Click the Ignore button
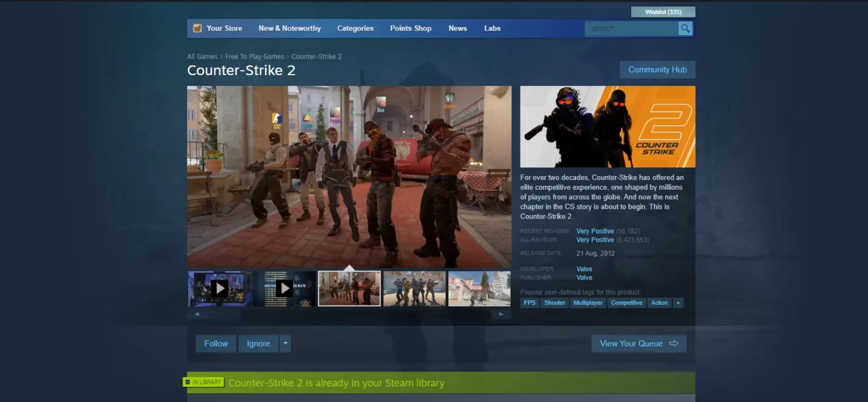868x402 pixels. click(x=258, y=343)
